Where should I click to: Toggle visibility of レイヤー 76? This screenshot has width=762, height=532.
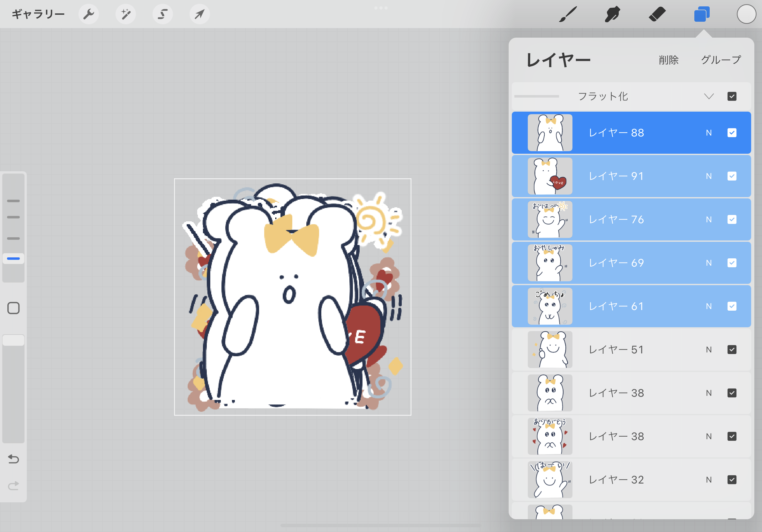tap(732, 219)
